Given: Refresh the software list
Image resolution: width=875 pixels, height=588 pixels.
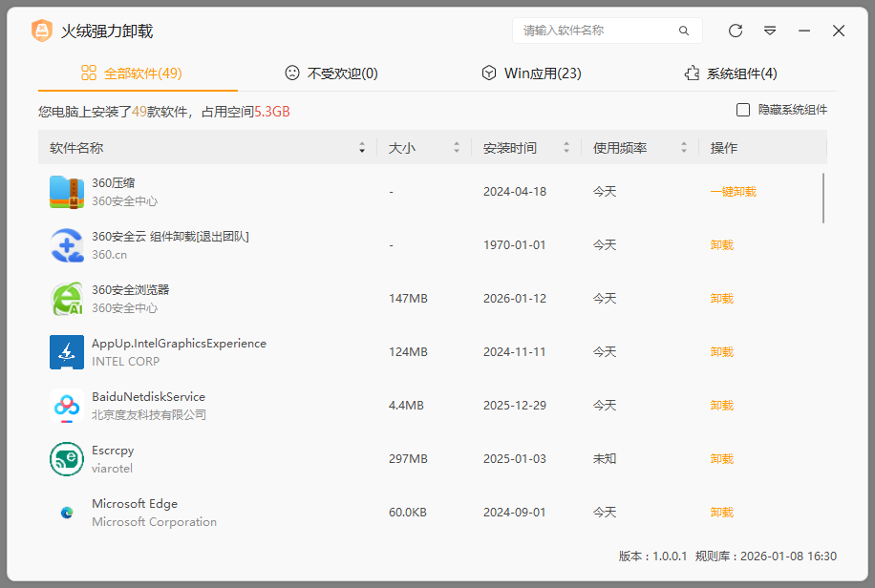Looking at the screenshot, I should click(736, 31).
